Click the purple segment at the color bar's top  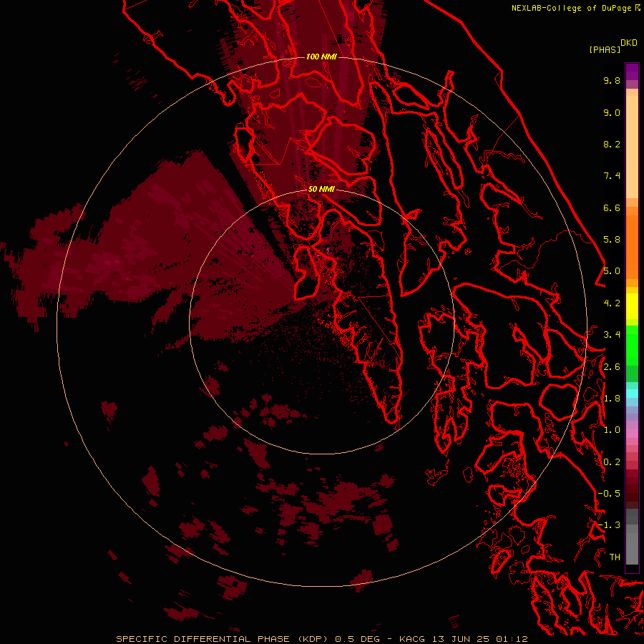pyautogui.click(x=632, y=72)
